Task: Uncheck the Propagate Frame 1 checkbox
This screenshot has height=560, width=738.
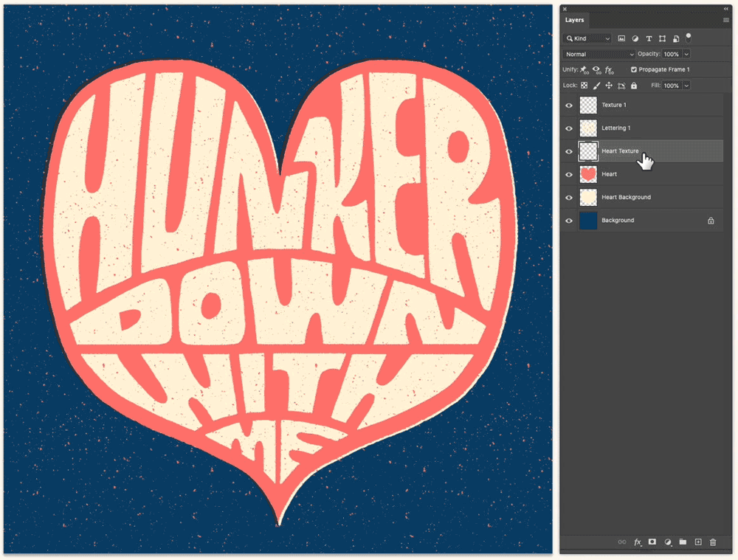Action: tap(633, 69)
